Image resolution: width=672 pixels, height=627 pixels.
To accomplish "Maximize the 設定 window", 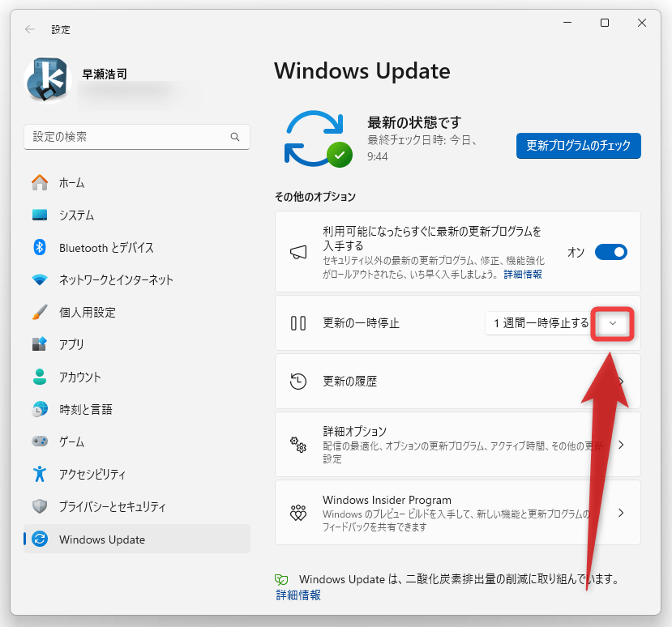I will pyautogui.click(x=604, y=23).
